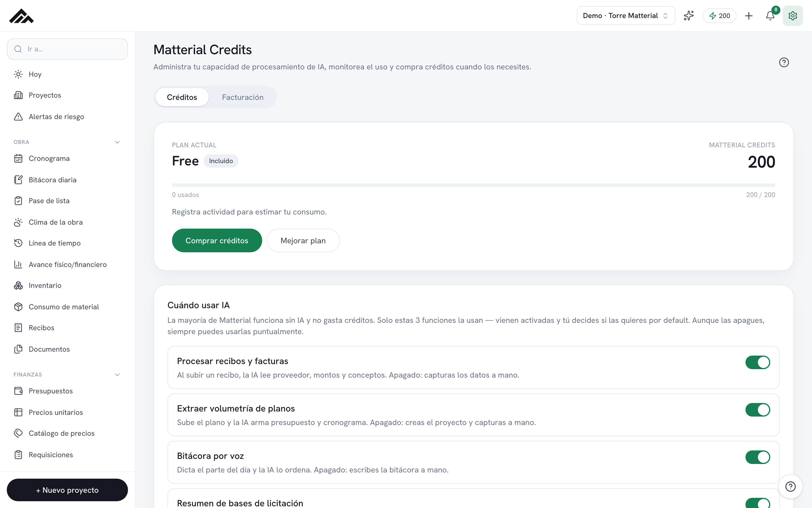Image resolution: width=812 pixels, height=508 pixels.
Task: Open Consumo de material
Action: point(67,307)
